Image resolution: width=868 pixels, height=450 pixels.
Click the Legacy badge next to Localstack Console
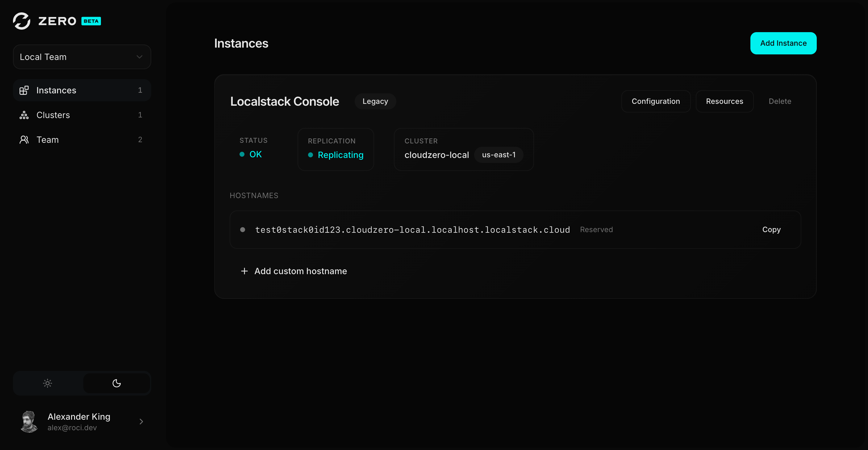click(375, 101)
